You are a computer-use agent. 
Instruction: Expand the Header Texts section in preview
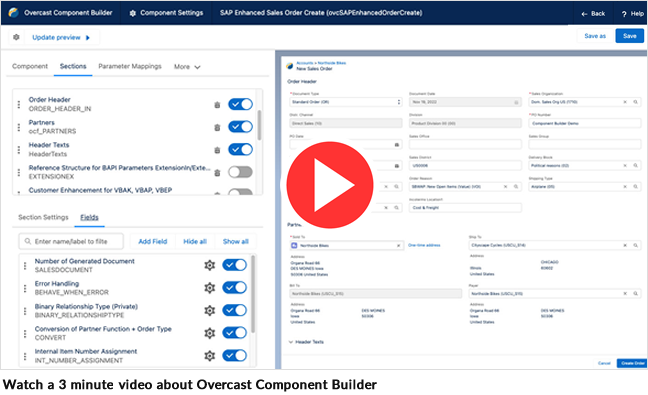[306, 342]
